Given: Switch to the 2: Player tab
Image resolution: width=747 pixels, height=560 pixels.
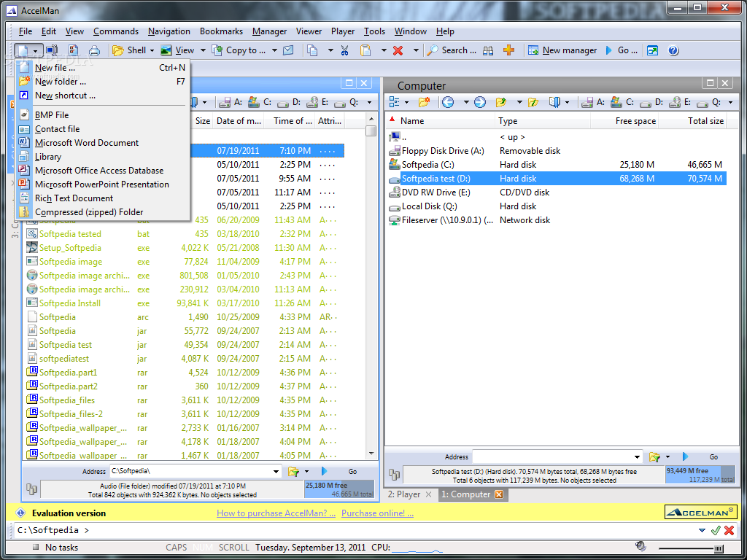Looking at the screenshot, I should click(x=404, y=494).
